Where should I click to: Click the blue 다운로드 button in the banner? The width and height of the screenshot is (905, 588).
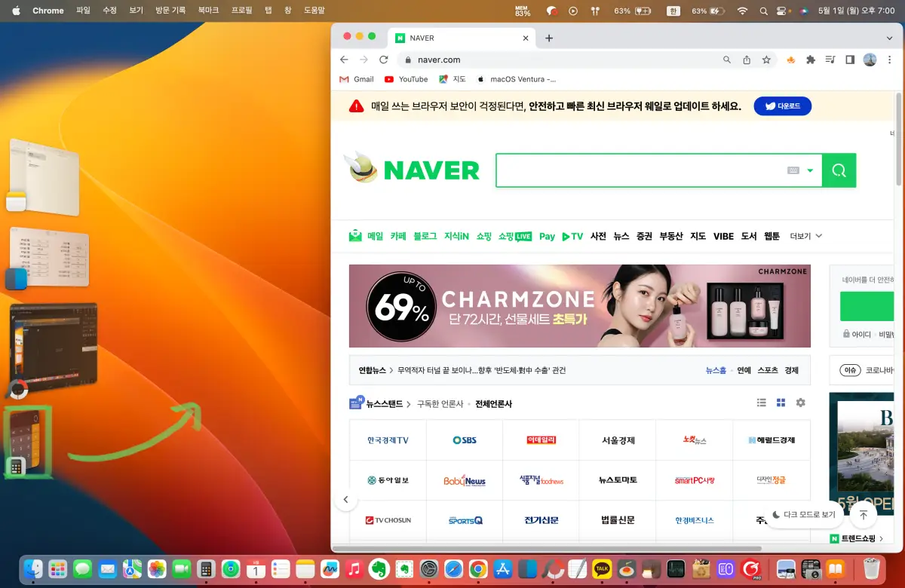click(x=782, y=106)
